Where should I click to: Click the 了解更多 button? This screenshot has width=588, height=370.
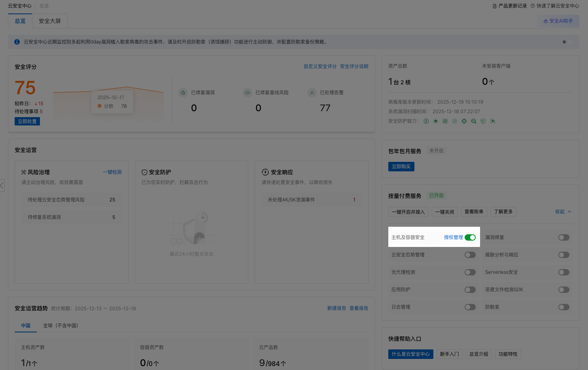(x=503, y=212)
